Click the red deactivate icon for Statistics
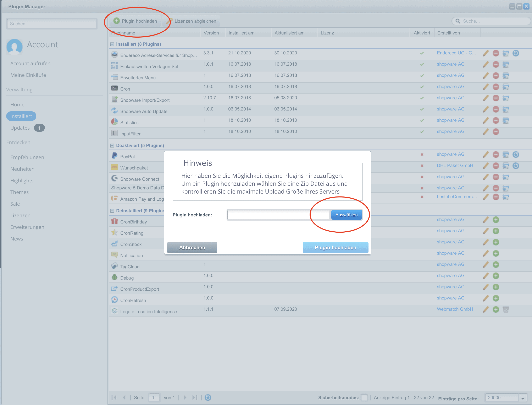Image resolution: width=532 pixels, height=405 pixels. click(496, 120)
